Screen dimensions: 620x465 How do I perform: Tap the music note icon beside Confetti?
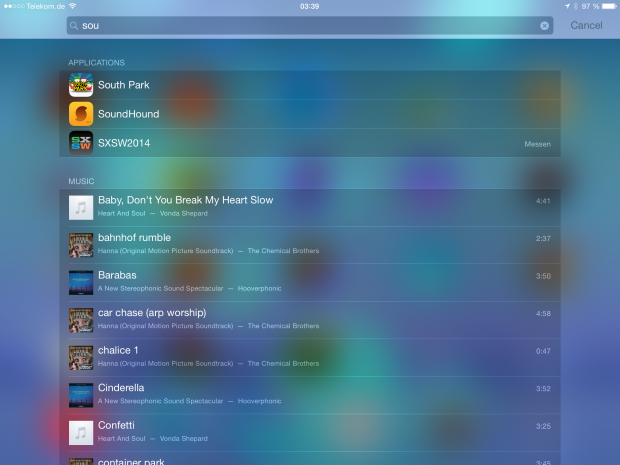[81, 433]
